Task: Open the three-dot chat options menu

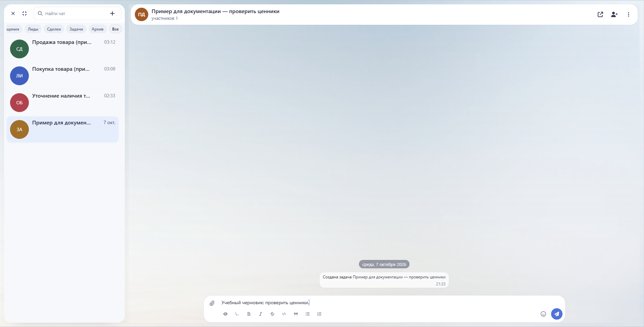Action: tap(629, 14)
